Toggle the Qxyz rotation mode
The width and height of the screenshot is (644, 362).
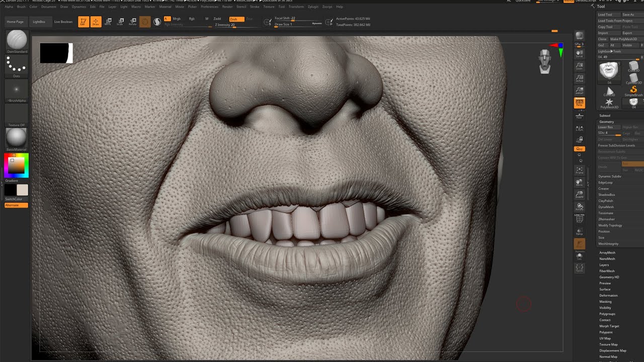point(579,149)
